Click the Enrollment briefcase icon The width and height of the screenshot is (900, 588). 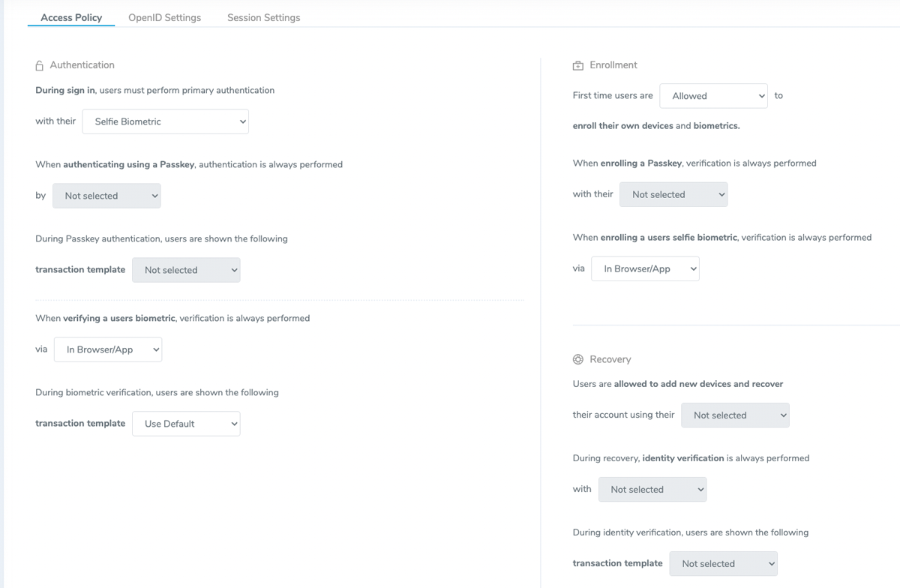577,64
